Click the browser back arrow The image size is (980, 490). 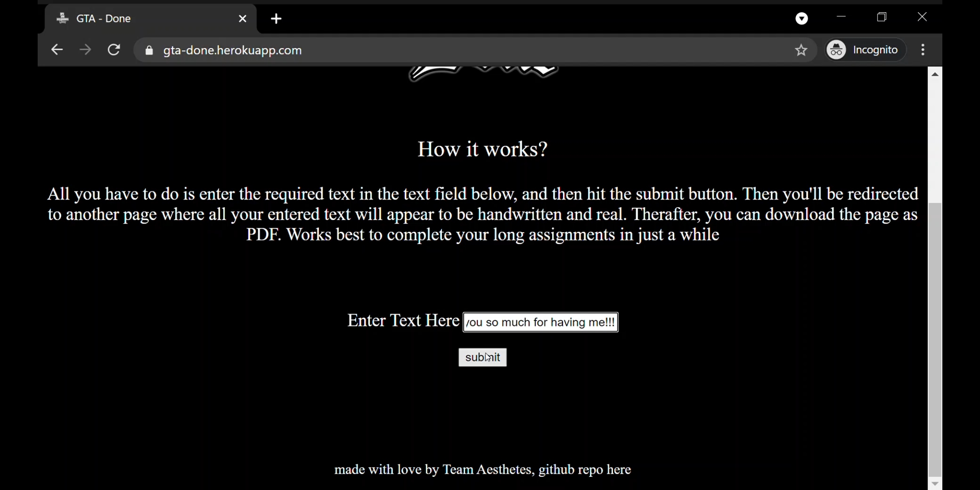57,50
